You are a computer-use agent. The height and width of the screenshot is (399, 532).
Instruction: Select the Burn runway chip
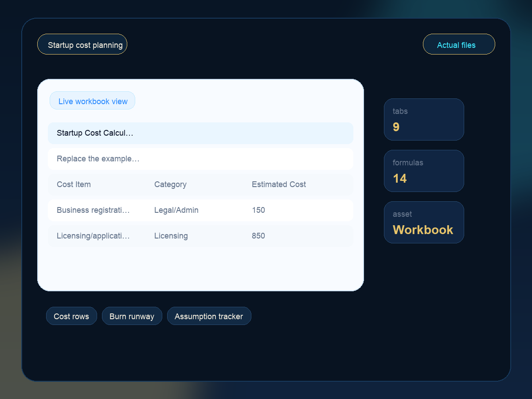pos(132,316)
